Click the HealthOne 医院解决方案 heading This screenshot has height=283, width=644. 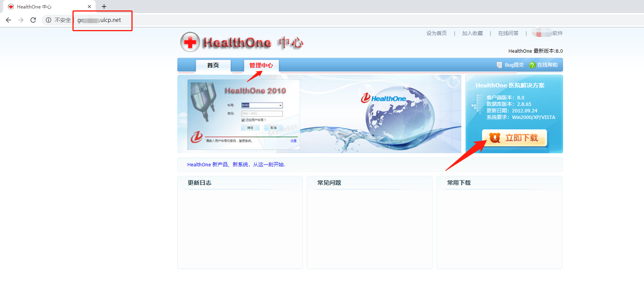coord(510,85)
